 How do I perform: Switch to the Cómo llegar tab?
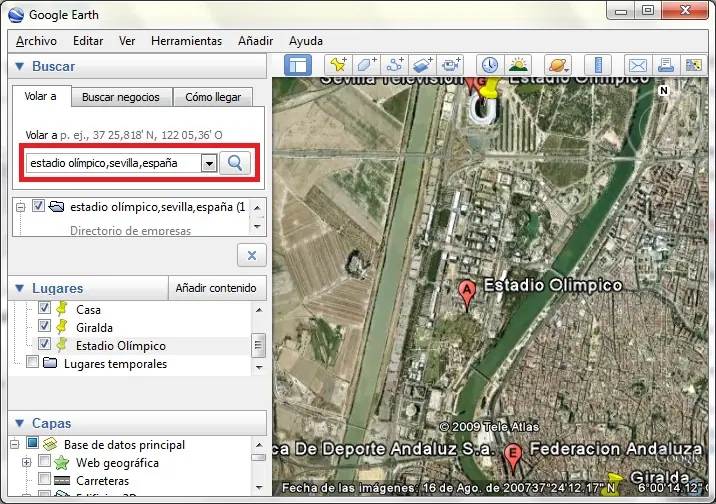213,97
